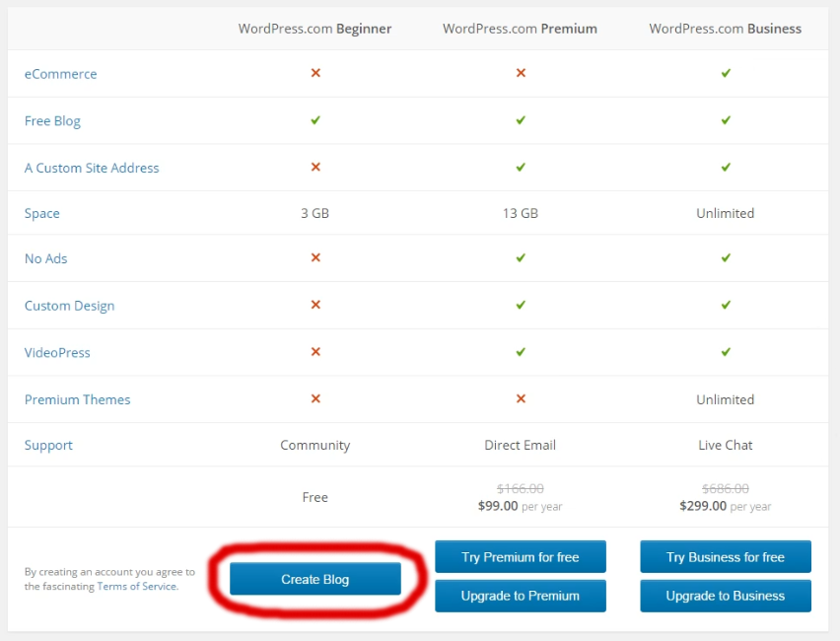The image size is (840, 641).
Task: Click Unlimited in the Space row
Action: tap(726, 213)
